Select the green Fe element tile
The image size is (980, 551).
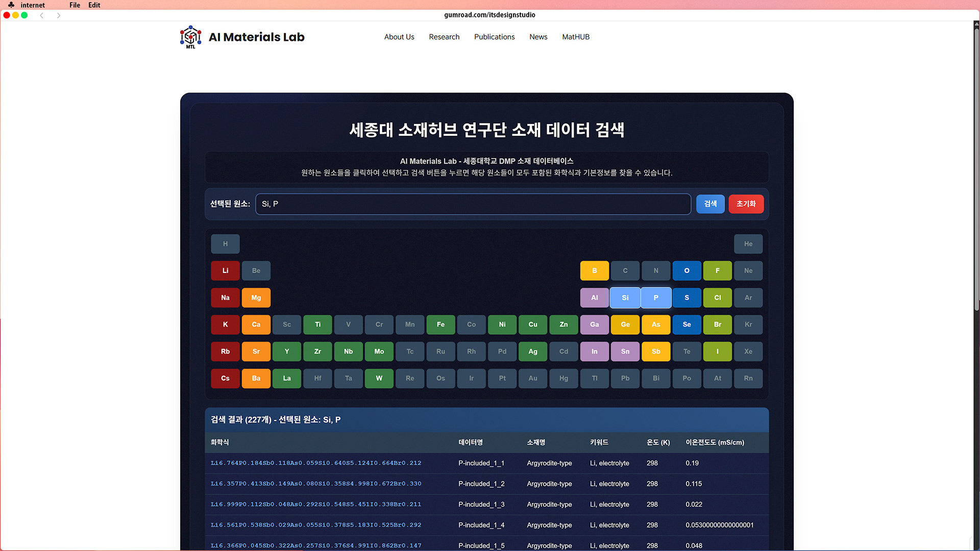tap(440, 324)
